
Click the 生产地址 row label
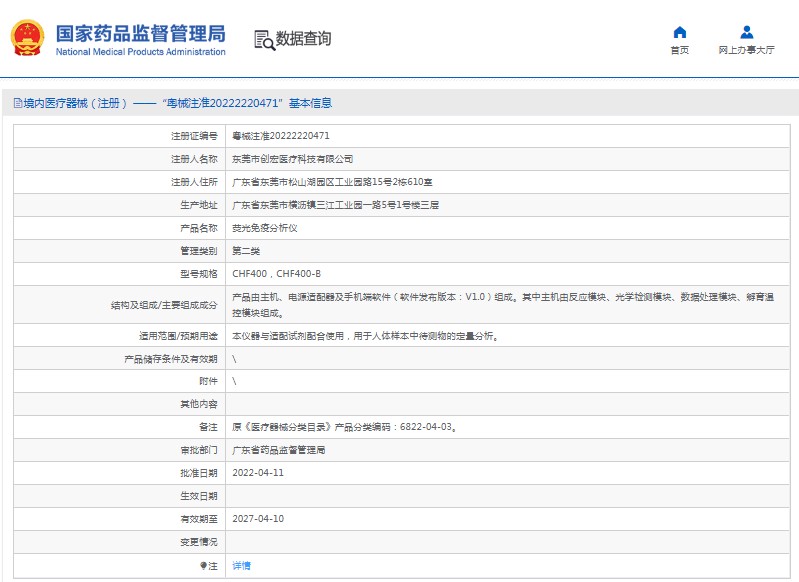click(x=199, y=205)
